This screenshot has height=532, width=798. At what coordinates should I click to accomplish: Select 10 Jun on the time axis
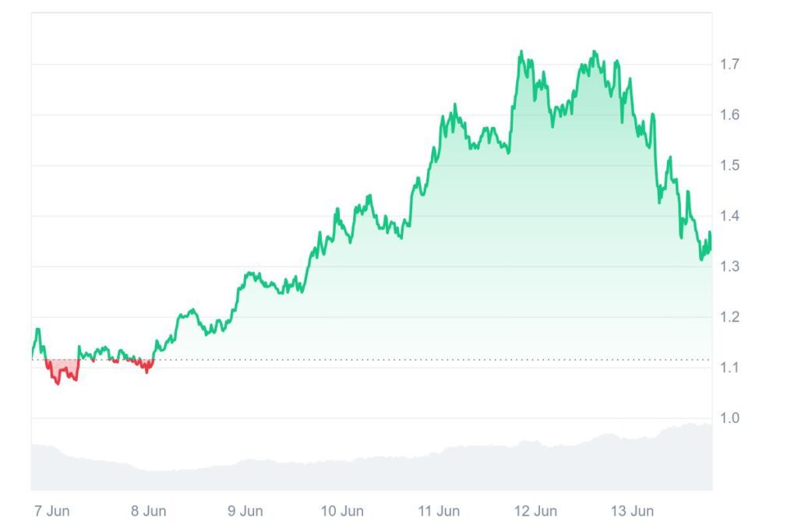tap(342, 511)
